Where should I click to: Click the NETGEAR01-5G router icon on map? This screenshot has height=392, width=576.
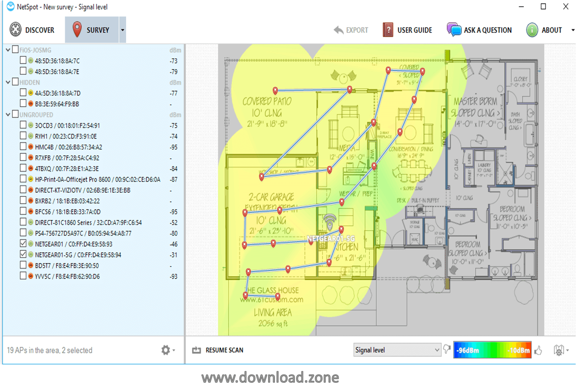coord(330,222)
